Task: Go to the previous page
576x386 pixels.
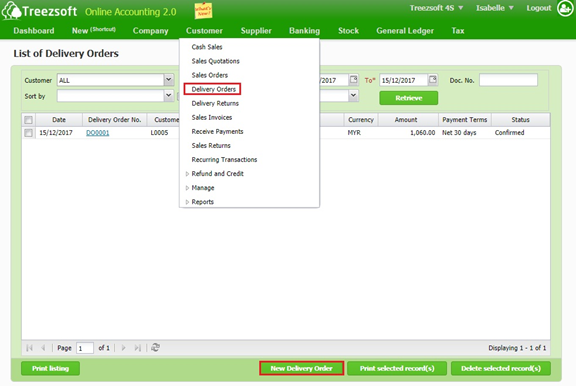Action: tap(43, 347)
